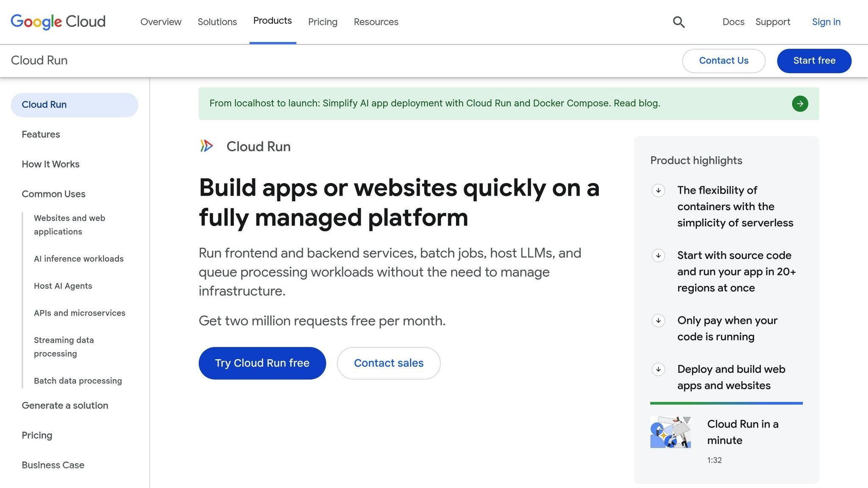868x488 pixels.
Task: Go to Pricing in the sidebar
Action: [x=37, y=435]
